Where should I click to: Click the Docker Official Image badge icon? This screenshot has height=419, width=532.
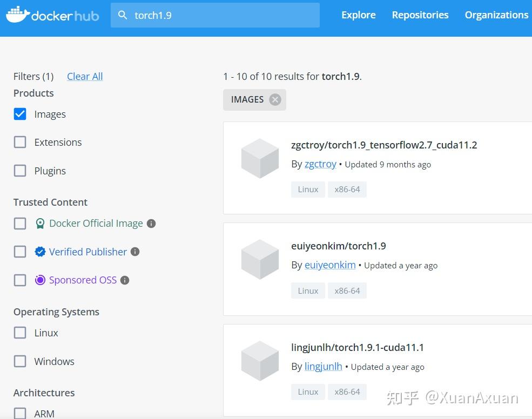pyautogui.click(x=40, y=224)
